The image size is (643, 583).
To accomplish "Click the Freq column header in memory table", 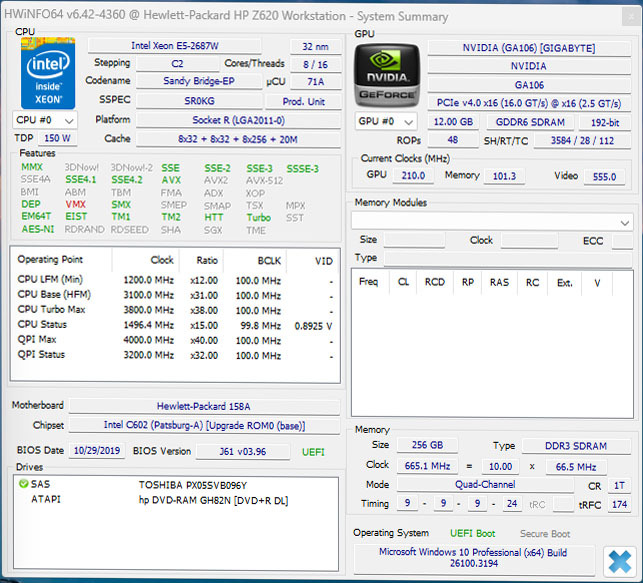I will [x=368, y=282].
